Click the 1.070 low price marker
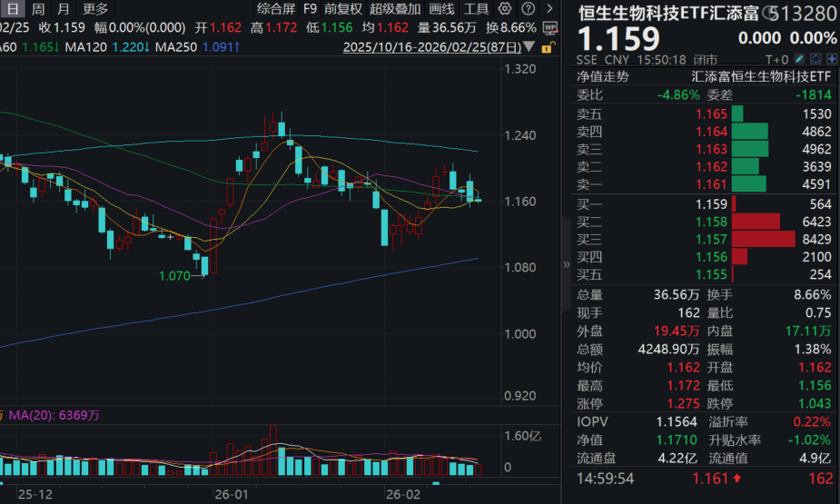The image size is (840, 504). click(x=174, y=276)
